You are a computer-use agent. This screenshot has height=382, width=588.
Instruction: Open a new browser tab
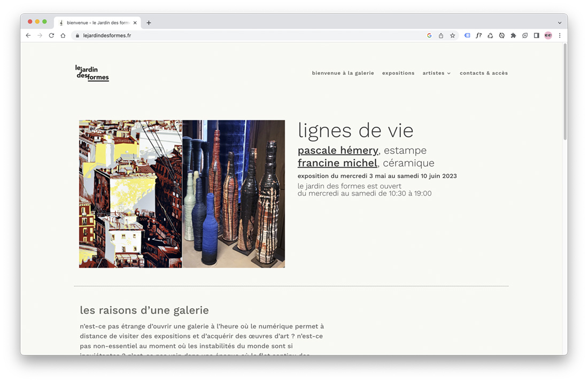pyautogui.click(x=149, y=22)
